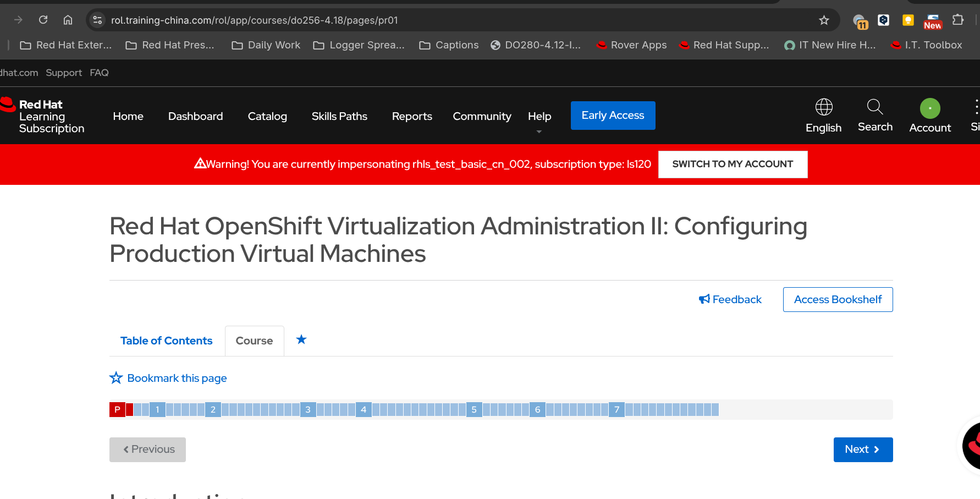Expand the Daily Work bookmarks folder

(266, 45)
